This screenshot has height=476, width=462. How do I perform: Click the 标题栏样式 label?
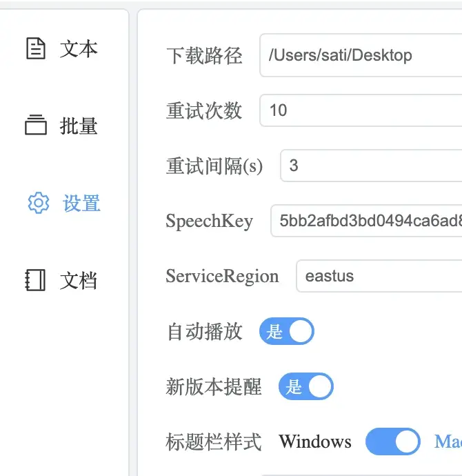coord(214,442)
